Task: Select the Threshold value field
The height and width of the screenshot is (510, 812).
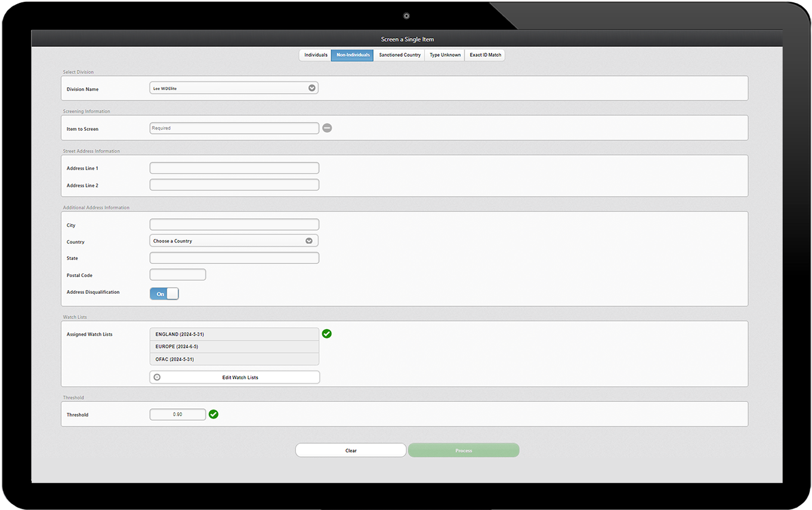Action: pos(177,414)
